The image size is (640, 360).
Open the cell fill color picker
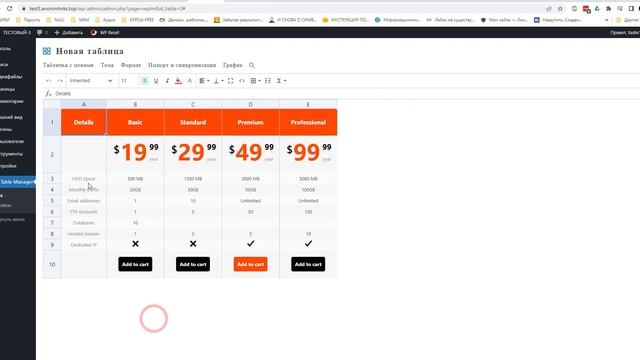tap(178, 81)
